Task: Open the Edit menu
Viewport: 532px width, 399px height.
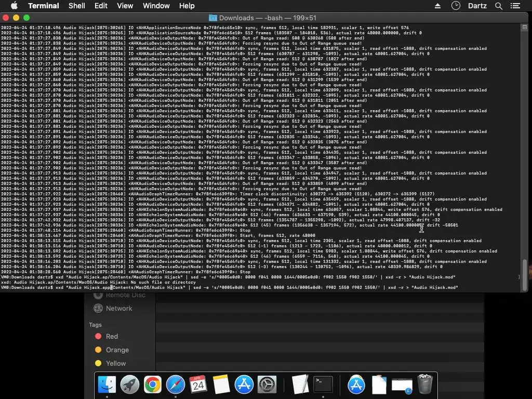Action: [x=101, y=6]
